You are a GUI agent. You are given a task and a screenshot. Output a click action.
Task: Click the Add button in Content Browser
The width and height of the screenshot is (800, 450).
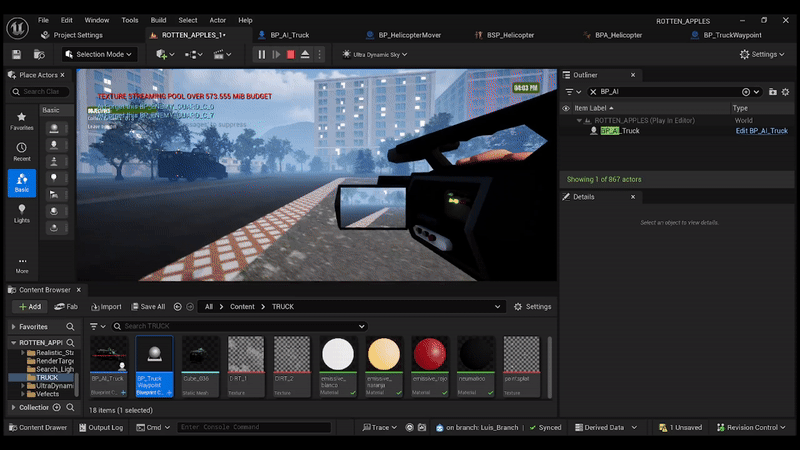(x=30, y=307)
